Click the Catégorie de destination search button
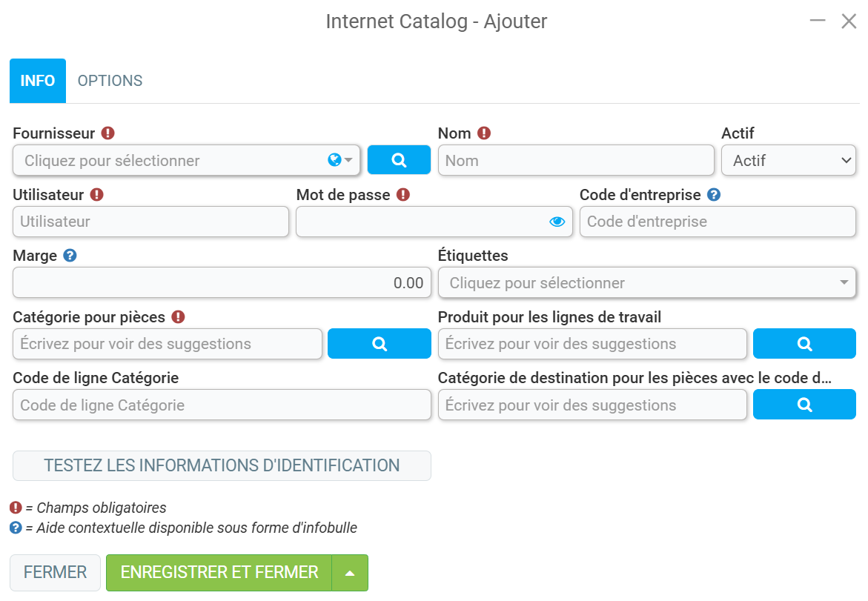Image resolution: width=868 pixels, height=601 pixels. point(804,405)
